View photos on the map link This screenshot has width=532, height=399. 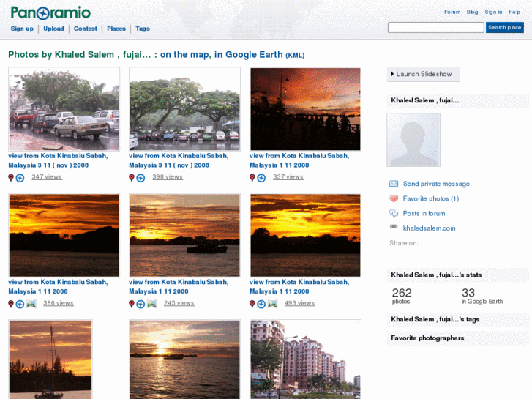183,55
